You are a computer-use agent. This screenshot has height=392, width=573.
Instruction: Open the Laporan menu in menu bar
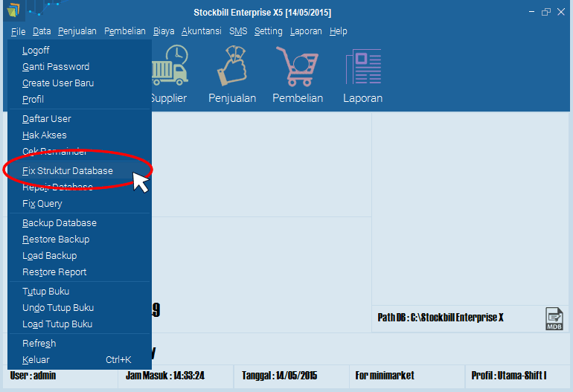point(306,31)
